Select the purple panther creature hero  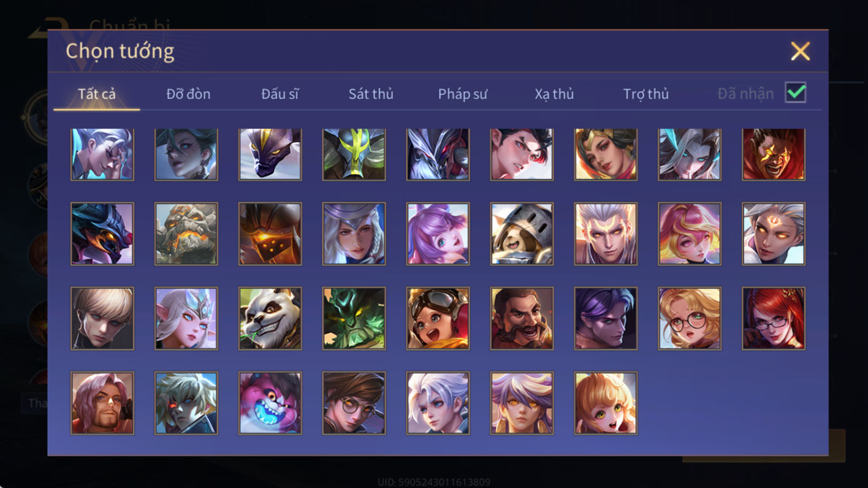click(x=270, y=155)
